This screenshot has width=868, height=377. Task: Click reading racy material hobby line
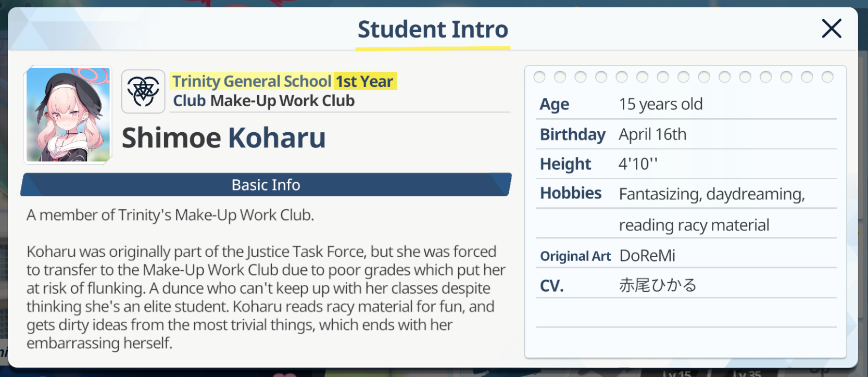[694, 225]
